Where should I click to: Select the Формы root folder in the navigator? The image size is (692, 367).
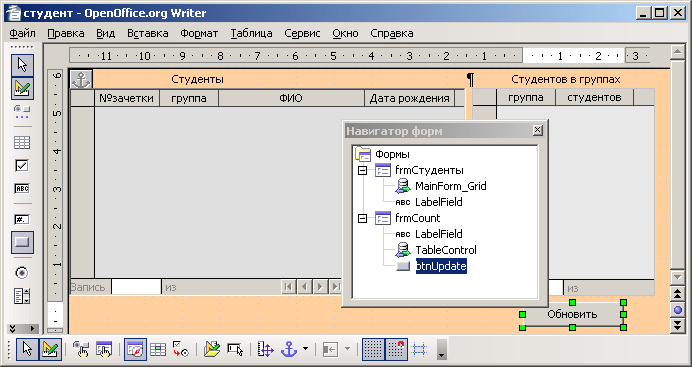pyautogui.click(x=392, y=154)
